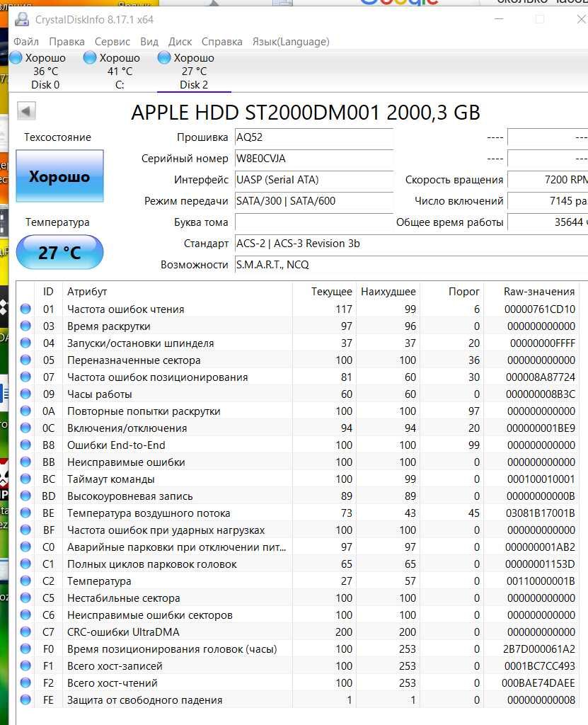588x725 pixels.
Task: Select raw value 03081B17001B
Action: point(541,513)
